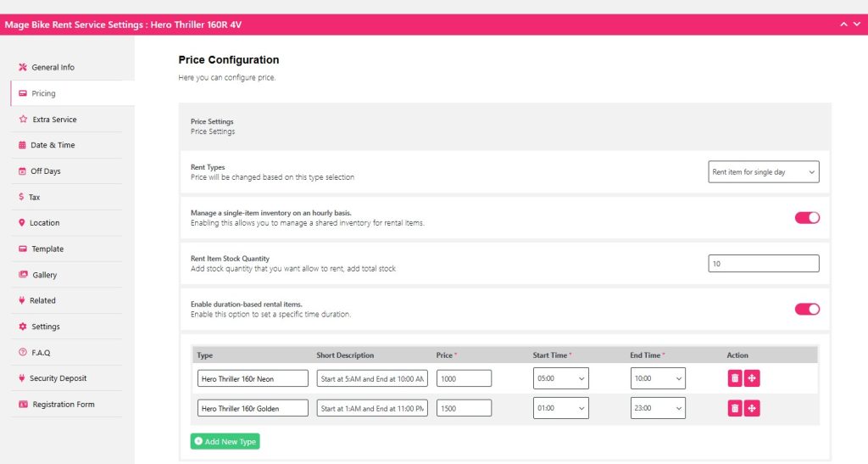Disable duration-based rental items switch
Viewport: 868px width, 464px height.
tap(807, 309)
